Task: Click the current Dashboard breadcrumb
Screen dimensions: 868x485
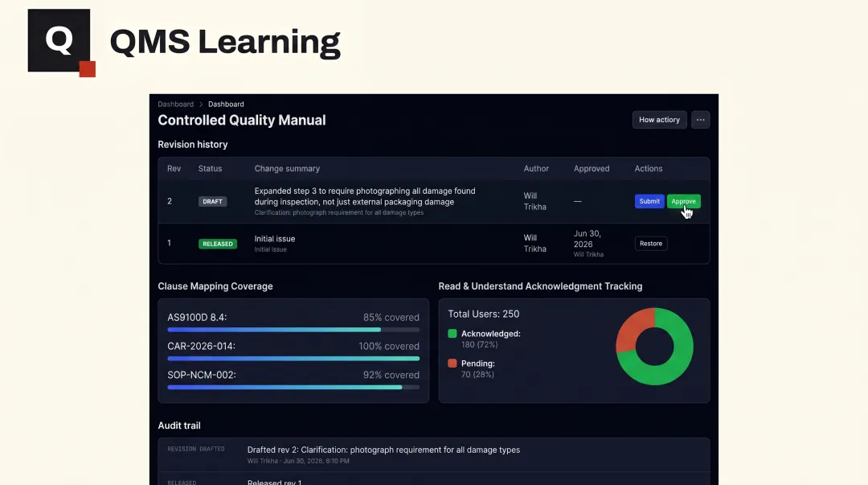Action: 226,105
